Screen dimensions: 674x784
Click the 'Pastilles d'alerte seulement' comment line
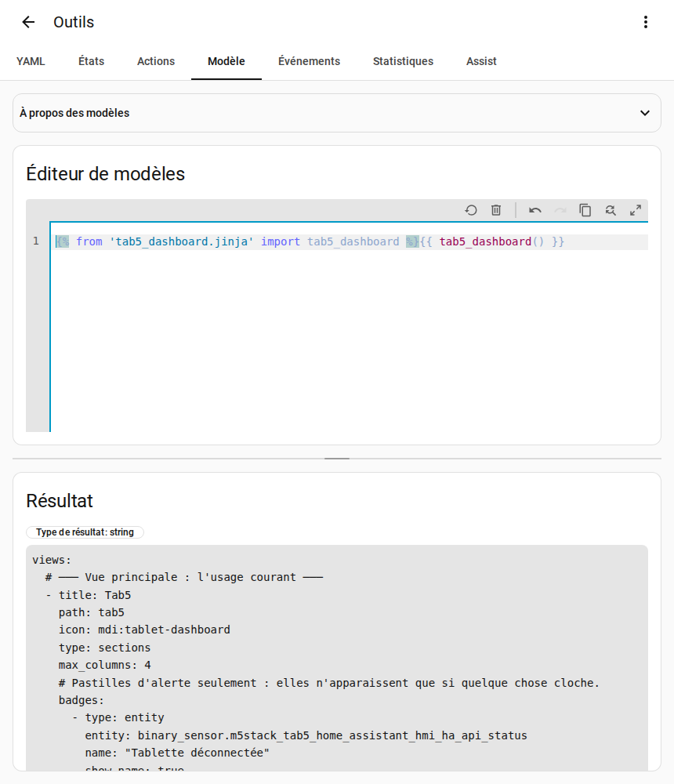point(329,683)
